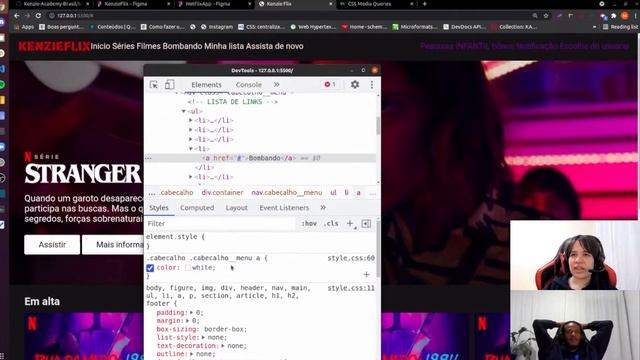The height and width of the screenshot is (360, 640).
Task: Open the Séries nav link
Action: tap(123, 46)
